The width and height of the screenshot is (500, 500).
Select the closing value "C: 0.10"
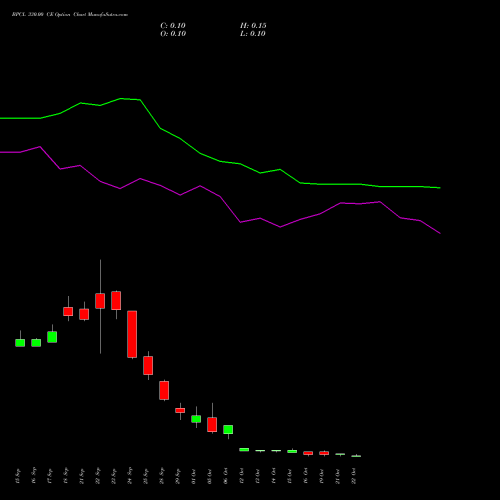pos(173,26)
